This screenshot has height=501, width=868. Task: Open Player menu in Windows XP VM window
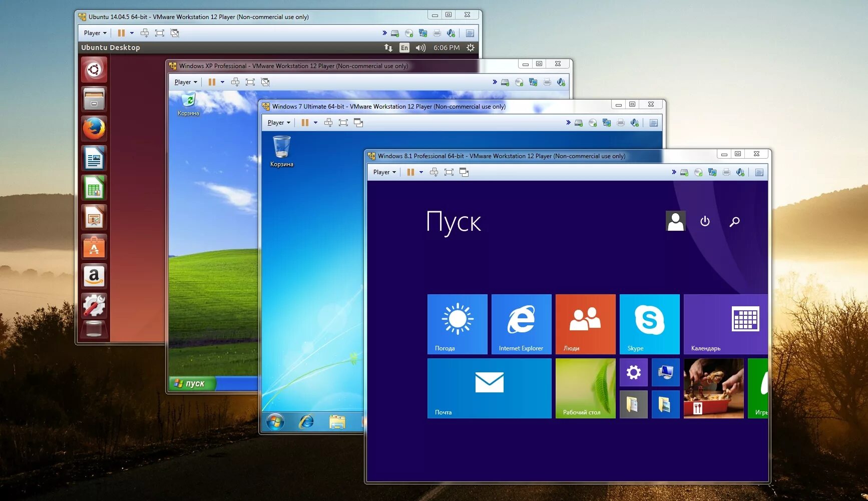[186, 82]
